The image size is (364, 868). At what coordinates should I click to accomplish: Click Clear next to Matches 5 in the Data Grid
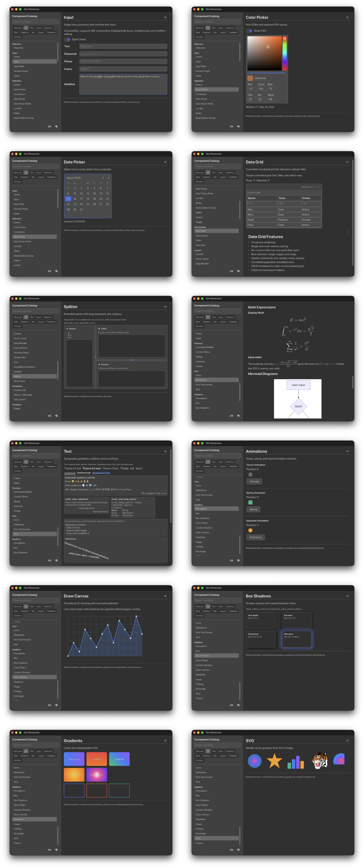pyautogui.click(x=318, y=187)
